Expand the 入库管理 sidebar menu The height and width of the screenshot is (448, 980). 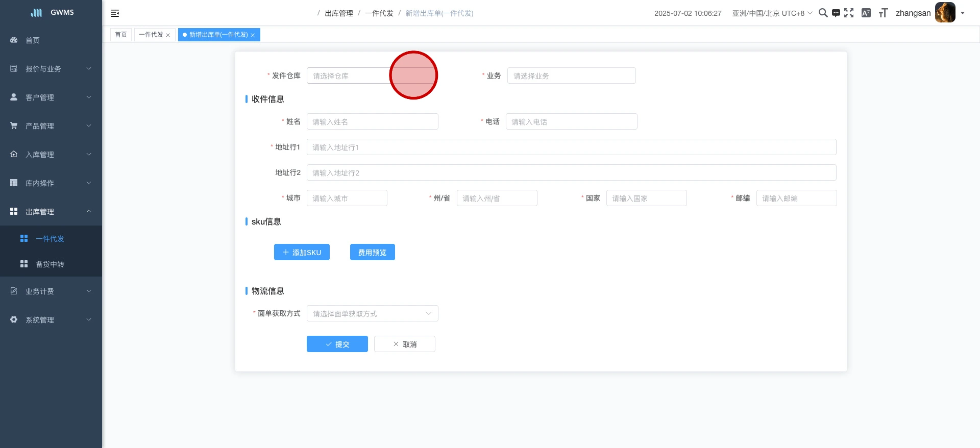51,154
